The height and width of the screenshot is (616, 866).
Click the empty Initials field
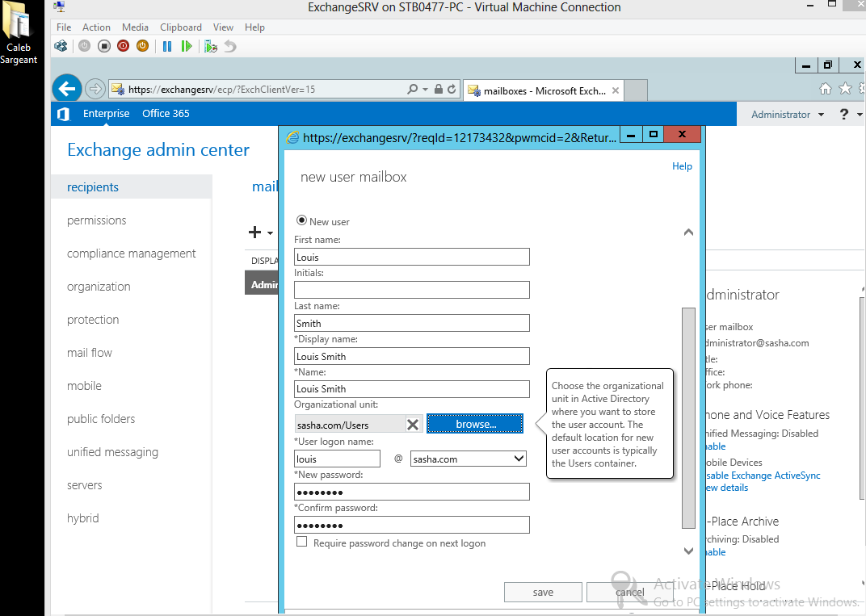click(x=412, y=290)
